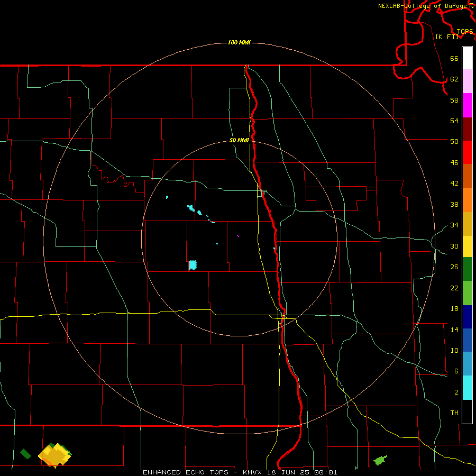Click the [K FT] units label
Image resolution: width=476 pixels, height=476 pixels.
(447, 36)
